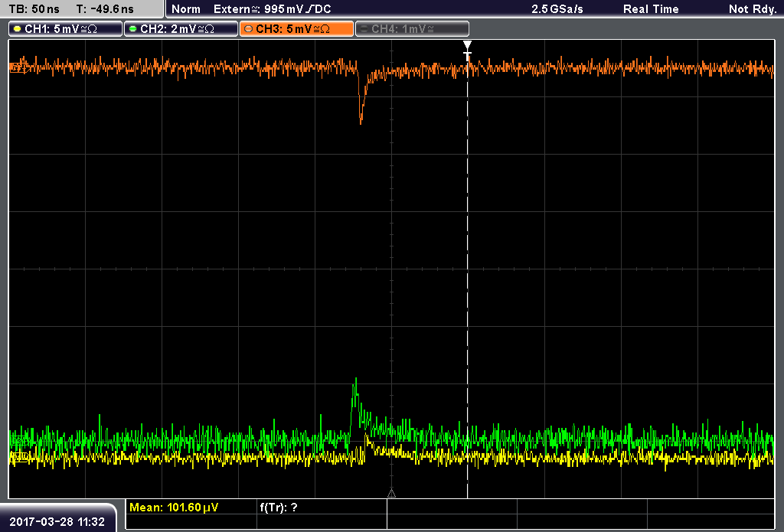Click the CH1 ground level marker on left edge

(18, 456)
